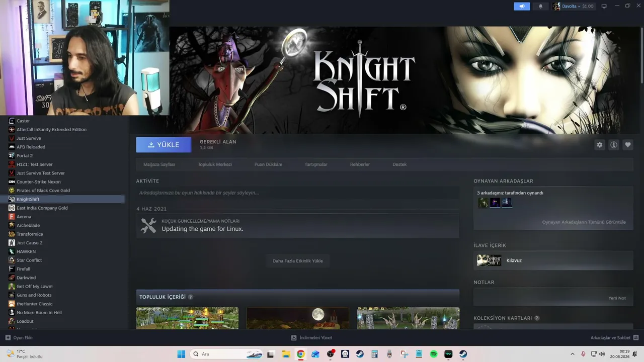The width and height of the screenshot is (644, 362).
Task: Click the first friend avatar who played
Action: 483,203
